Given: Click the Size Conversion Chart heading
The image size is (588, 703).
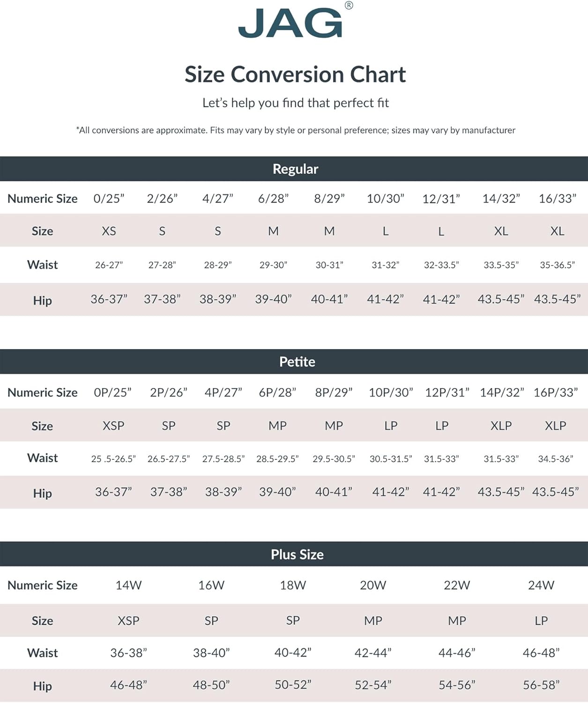Looking at the screenshot, I should (x=295, y=75).
